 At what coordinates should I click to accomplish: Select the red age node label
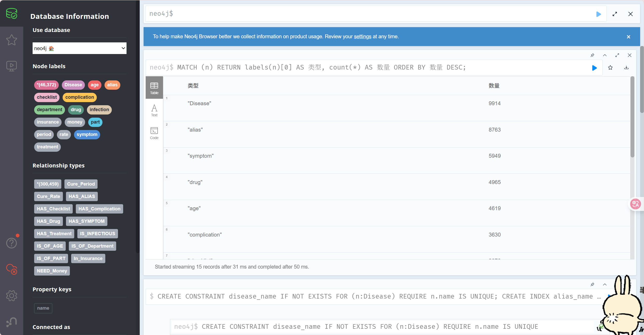click(94, 85)
